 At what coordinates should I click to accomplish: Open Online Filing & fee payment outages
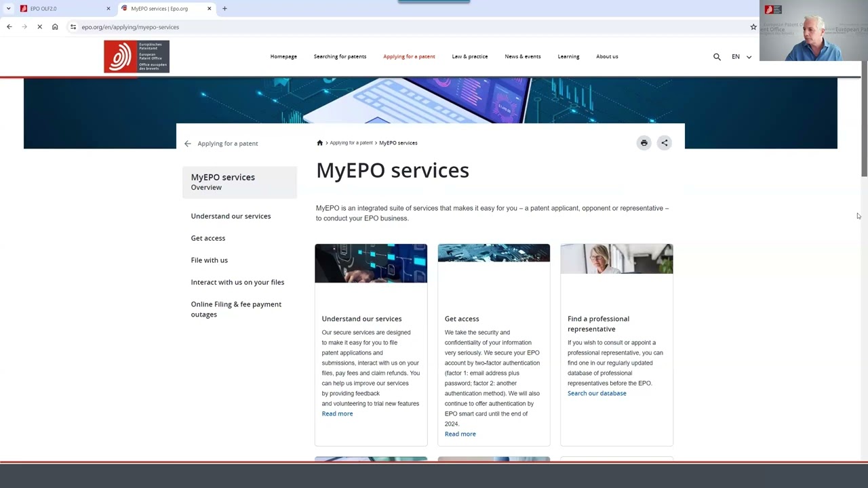pyautogui.click(x=236, y=309)
